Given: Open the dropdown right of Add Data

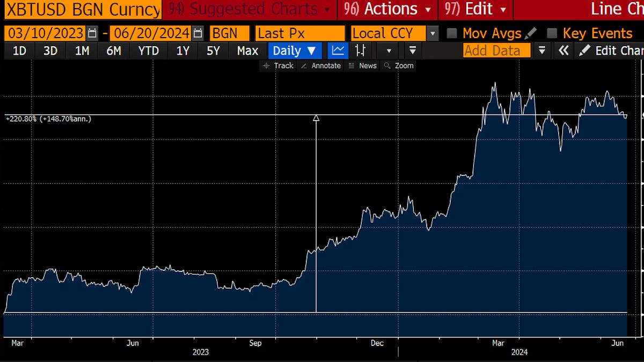Looking at the screenshot, I should pos(542,51).
